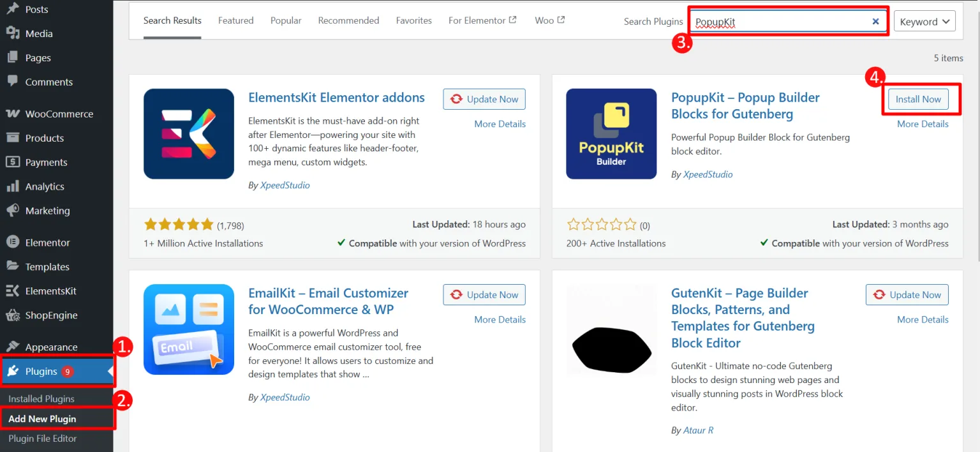
Task: Click the ElementsKit five-star rating
Action: [179, 225]
